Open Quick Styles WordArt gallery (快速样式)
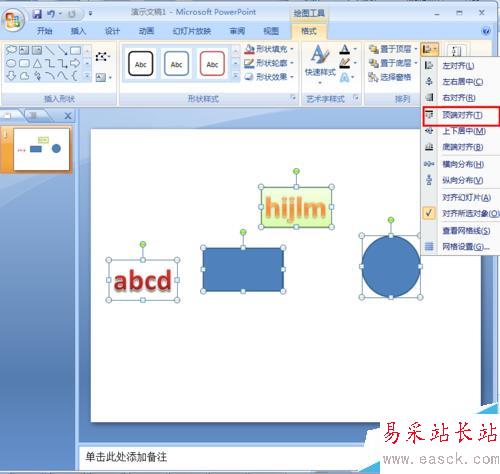 pos(320,64)
